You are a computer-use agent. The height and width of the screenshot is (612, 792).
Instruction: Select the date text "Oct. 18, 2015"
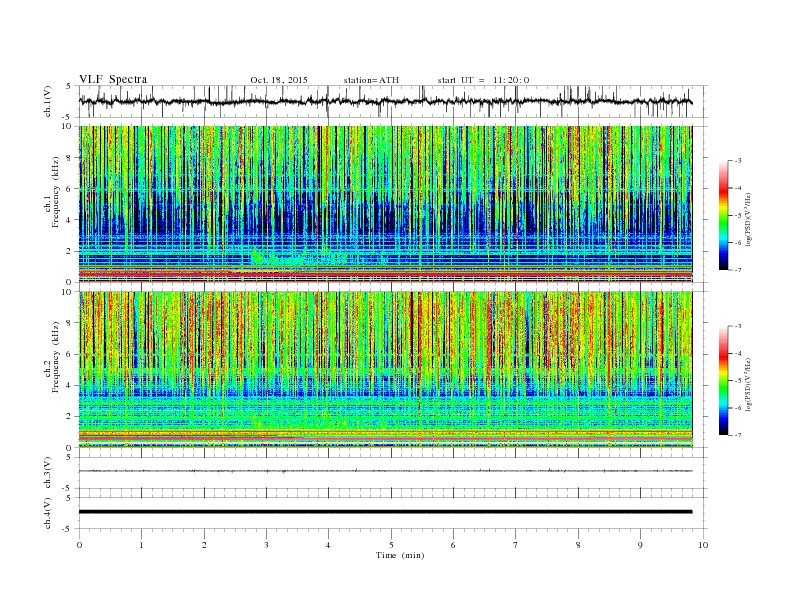click(x=279, y=80)
